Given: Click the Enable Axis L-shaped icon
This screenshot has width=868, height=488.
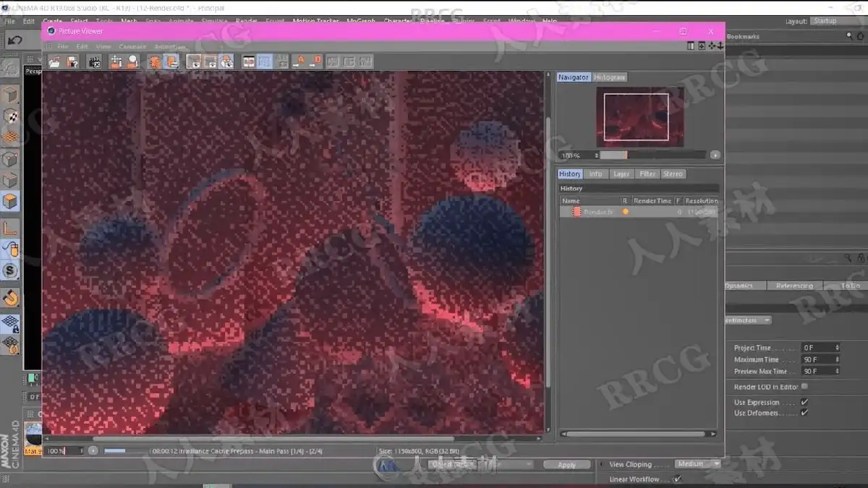Looking at the screenshot, I should (10, 230).
